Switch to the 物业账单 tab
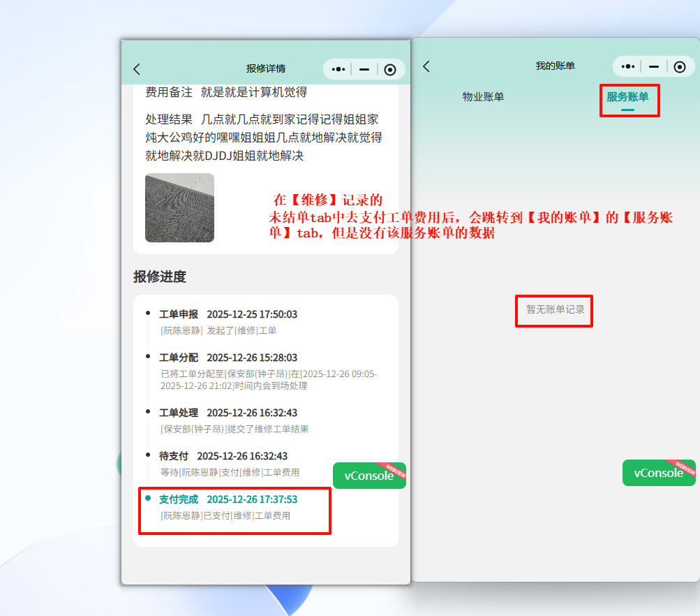Image resolution: width=700 pixels, height=616 pixels. tap(484, 97)
